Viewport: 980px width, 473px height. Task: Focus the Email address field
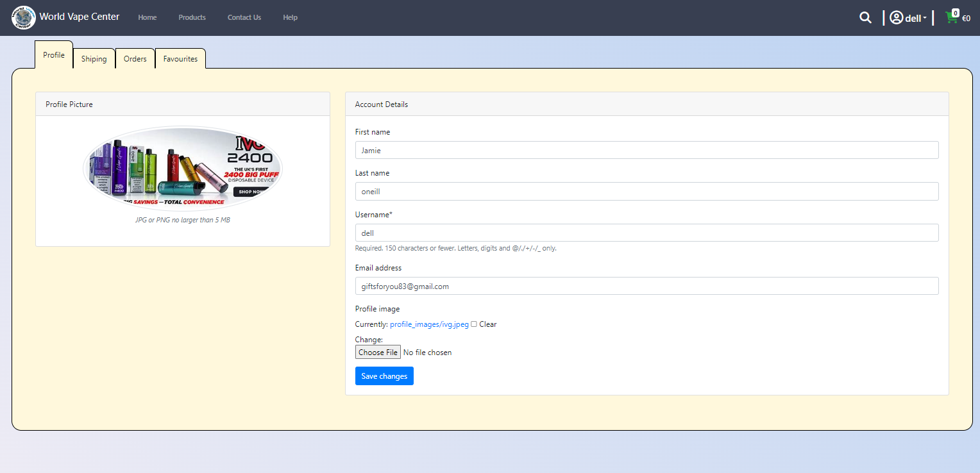(x=647, y=286)
